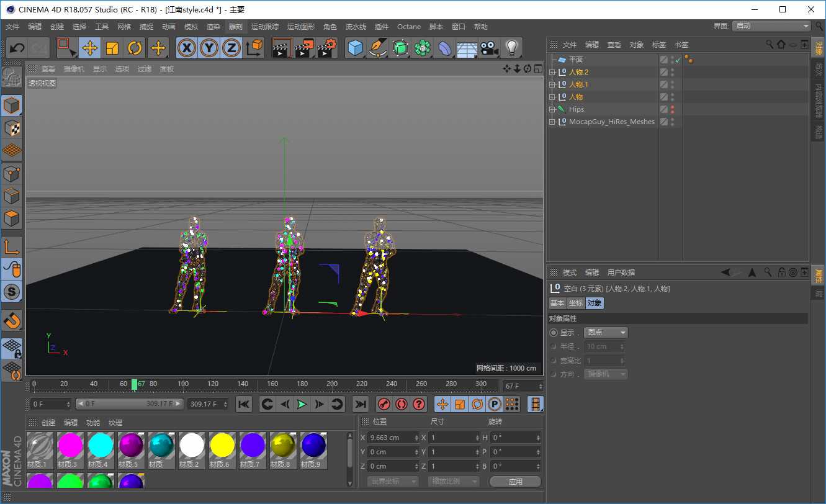Image resolution: width=826 pixels, height=504 pixels.
Task: Click the rotation H 0° field
Action: (515, 438)
